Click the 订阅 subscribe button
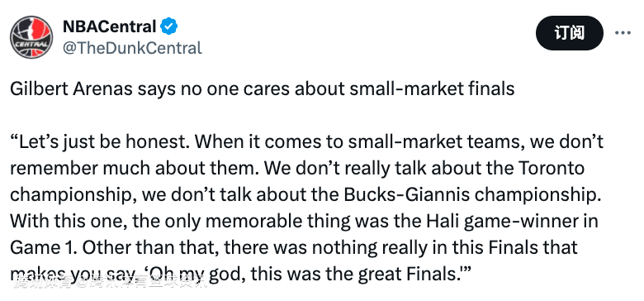 [x=569, y=33]
